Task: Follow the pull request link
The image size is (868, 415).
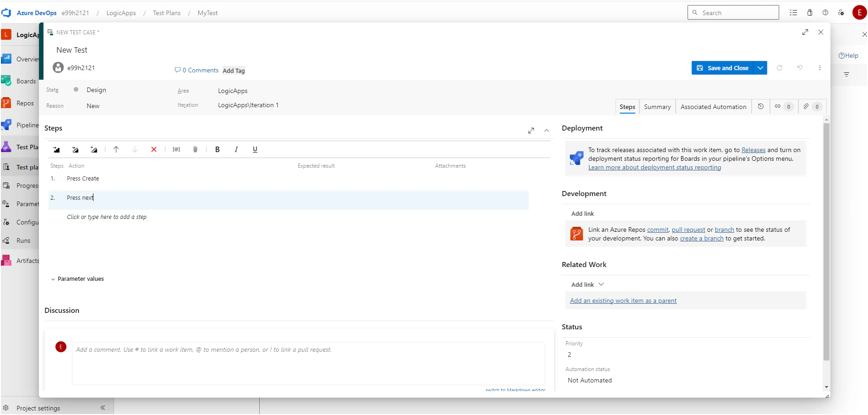Action: 688,230
